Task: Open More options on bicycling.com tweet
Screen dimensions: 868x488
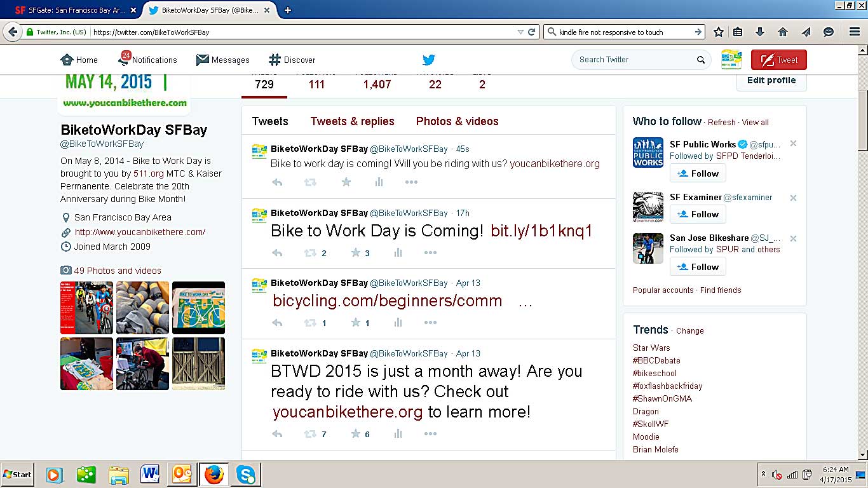Action: [430, 323]
